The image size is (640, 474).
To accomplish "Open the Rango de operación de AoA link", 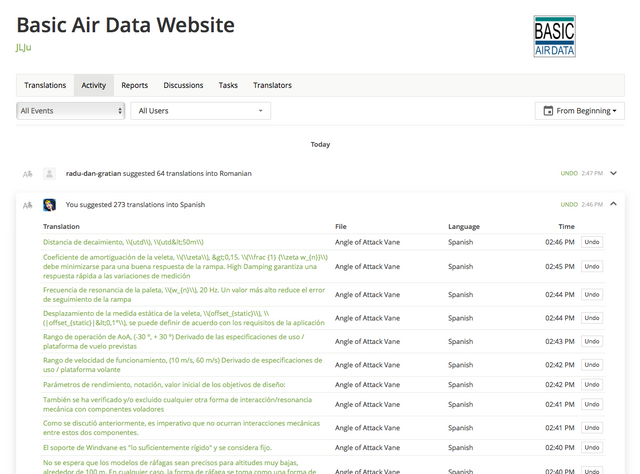I will click(173, 341).
